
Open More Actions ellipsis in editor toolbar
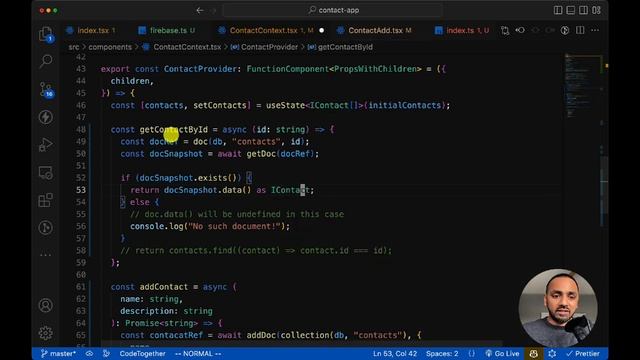595,30
